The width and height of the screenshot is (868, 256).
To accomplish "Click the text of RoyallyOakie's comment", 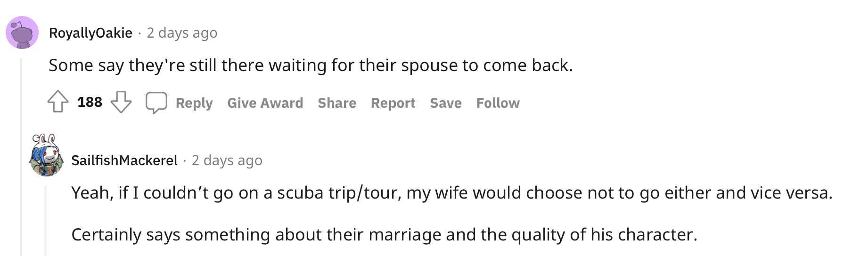I will [311, 65].
